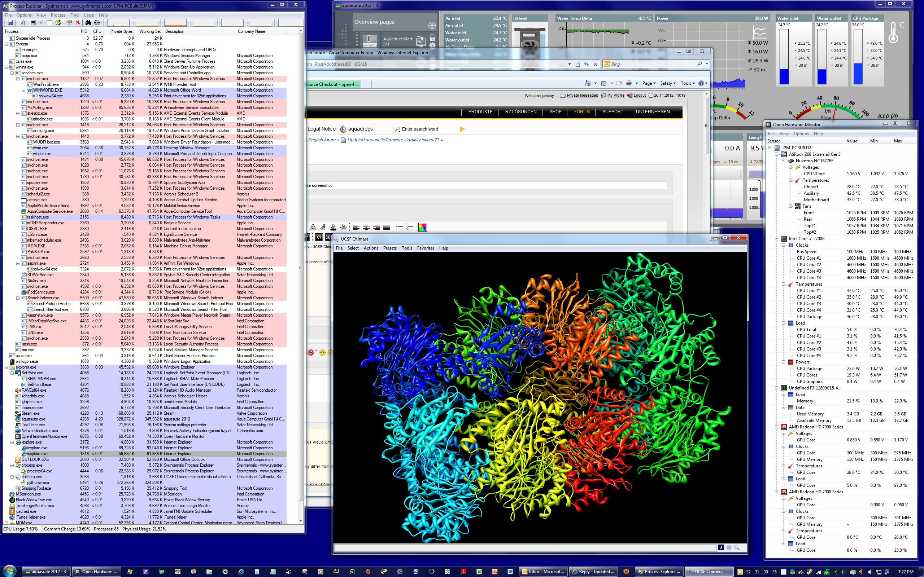This screenshot has width=924, height=577.
Task: Open the IE Safety dropdown menu
Action: 668,83
